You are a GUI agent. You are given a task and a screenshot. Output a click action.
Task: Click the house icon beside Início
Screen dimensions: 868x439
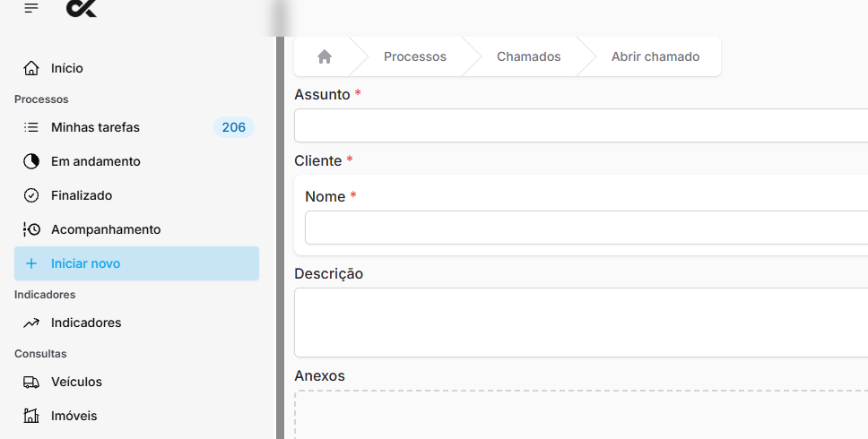click(31, 68)
